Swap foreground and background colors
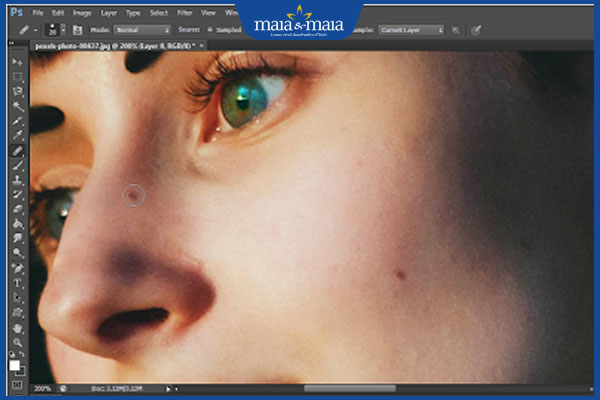600x400 pixels. [x=22, y=354]
